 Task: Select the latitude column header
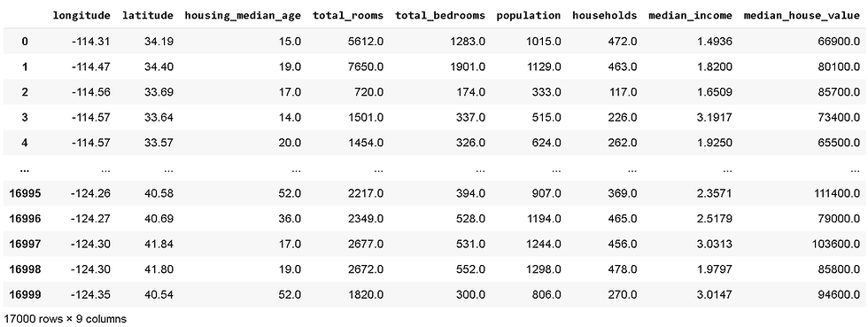point(148,16)
